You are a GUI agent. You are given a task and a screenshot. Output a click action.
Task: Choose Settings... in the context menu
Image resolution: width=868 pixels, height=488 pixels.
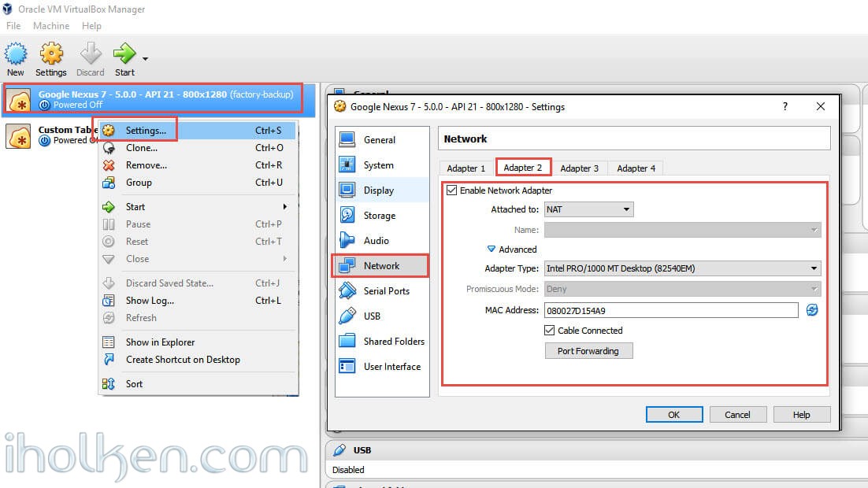[198, 131]
